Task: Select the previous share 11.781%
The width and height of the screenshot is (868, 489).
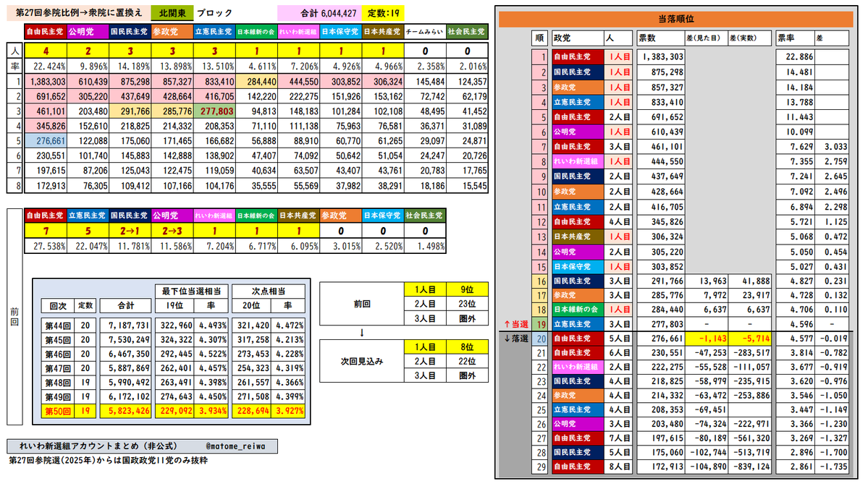Action: pos(130,246)
